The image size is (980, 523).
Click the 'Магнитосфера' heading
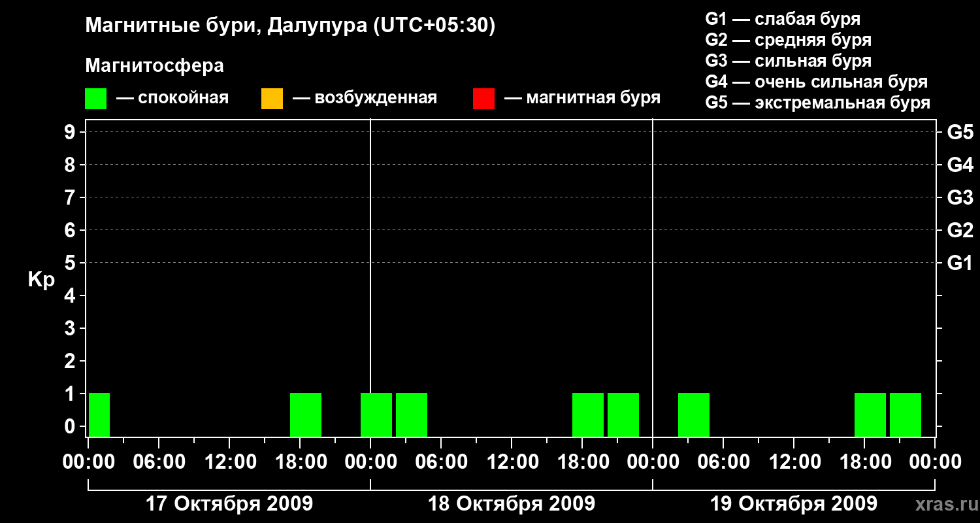click(x=154, y=66)
